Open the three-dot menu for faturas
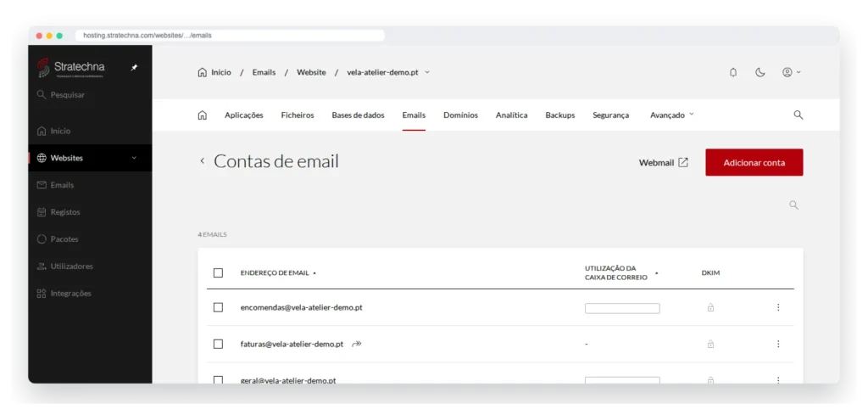Image resolution: width=868 pixels, height=415 pixels. (x=778, y=344)
